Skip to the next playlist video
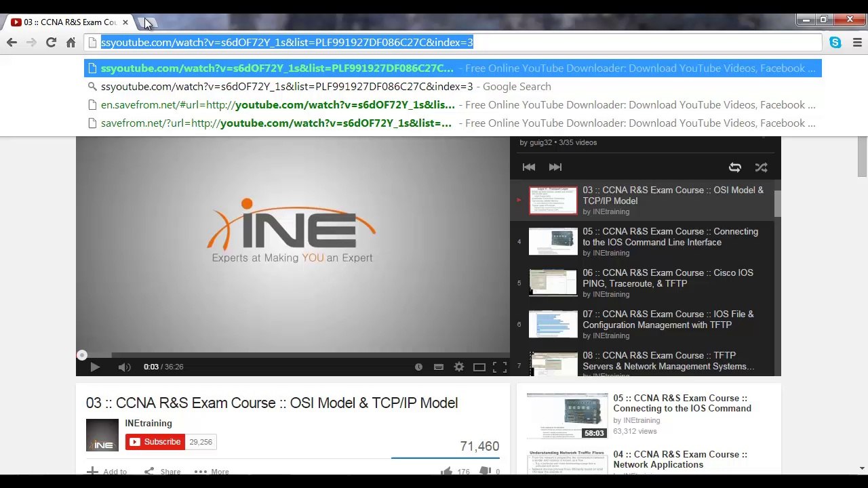868x488 pixels. (x=555, y=167)
